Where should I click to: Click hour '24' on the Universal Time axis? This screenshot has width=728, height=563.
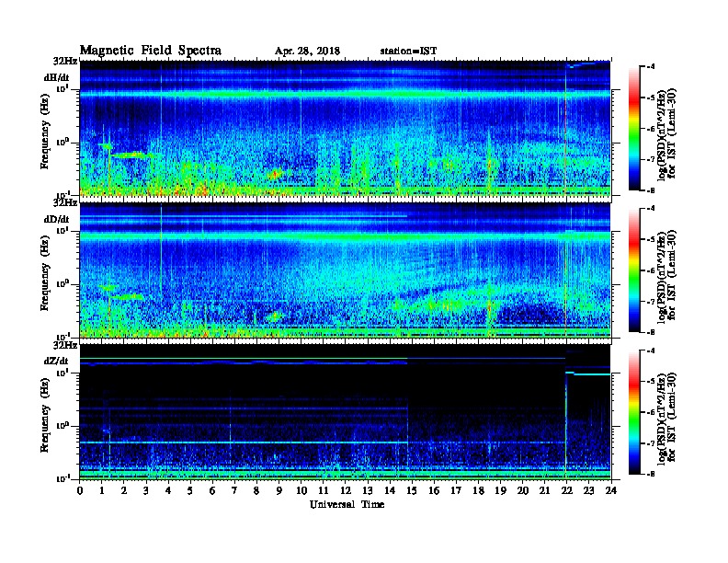point(611,490)
